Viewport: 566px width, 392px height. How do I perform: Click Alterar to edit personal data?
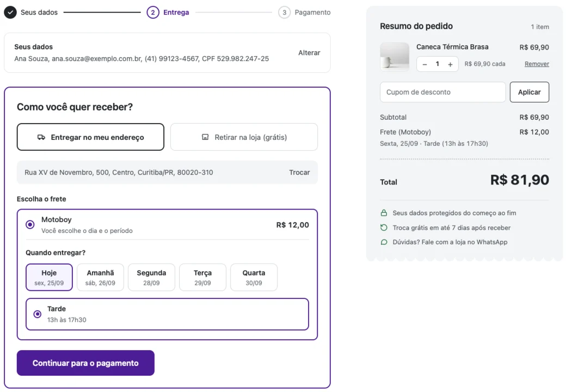point(309,53)
